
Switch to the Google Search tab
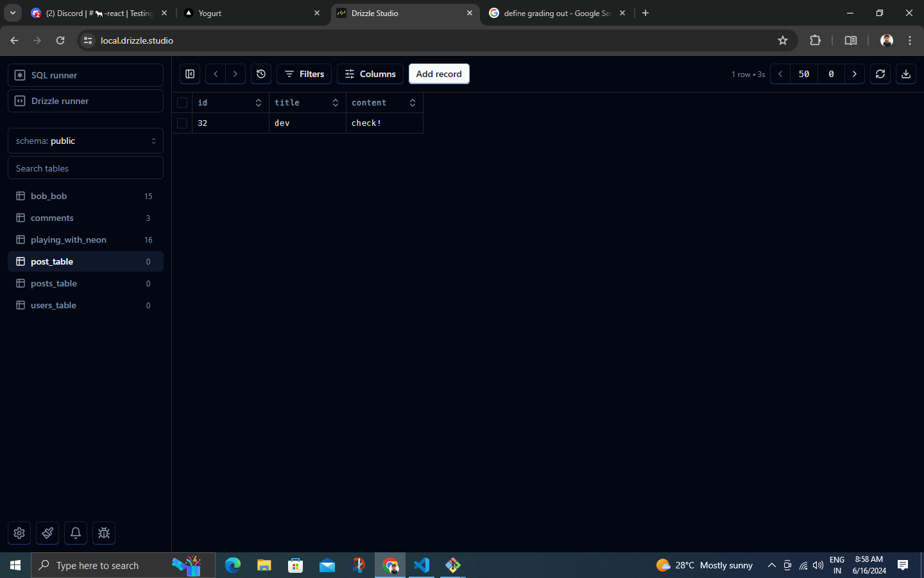point(557,13)
